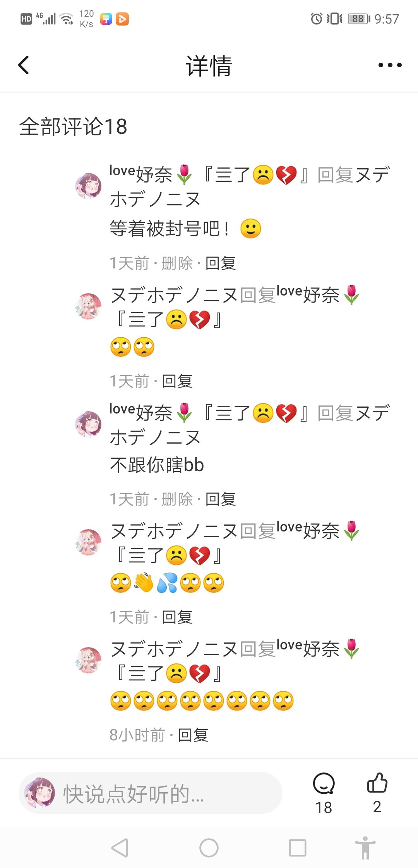Screen dimensions: 418x868
Task: Tap the Android back navigation triangle
Action: click(120, 848)
